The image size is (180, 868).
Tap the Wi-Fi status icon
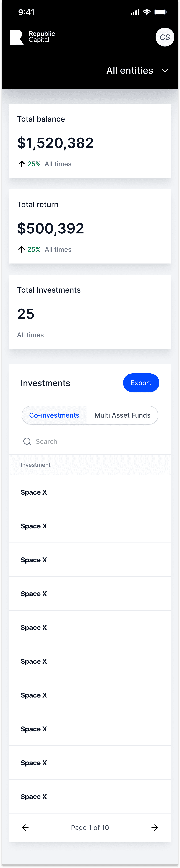pos(147,12)
